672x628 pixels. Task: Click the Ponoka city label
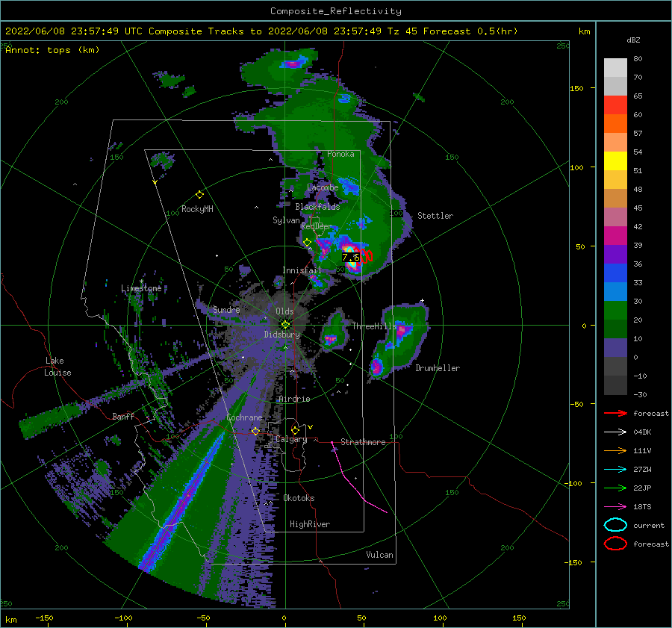340,154
